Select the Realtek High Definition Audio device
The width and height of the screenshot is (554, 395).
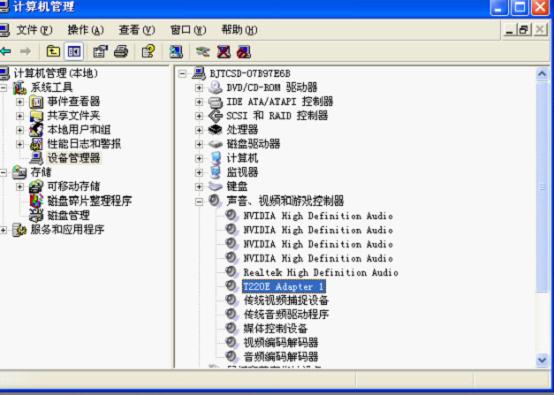tap(321, 272)
